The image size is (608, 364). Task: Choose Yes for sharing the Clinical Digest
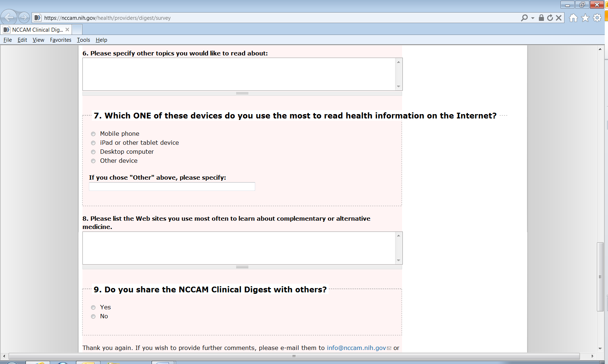coord(93,307)
